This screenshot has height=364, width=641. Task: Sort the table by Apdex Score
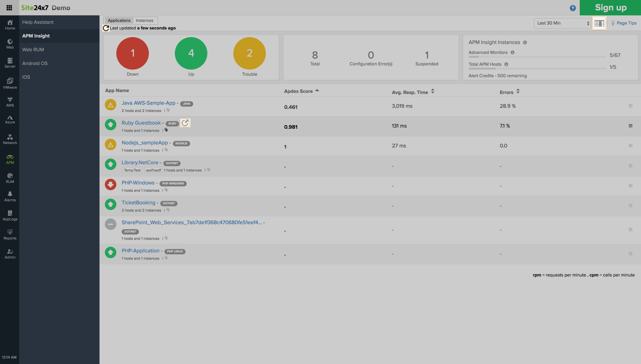[x=301, y=91]
